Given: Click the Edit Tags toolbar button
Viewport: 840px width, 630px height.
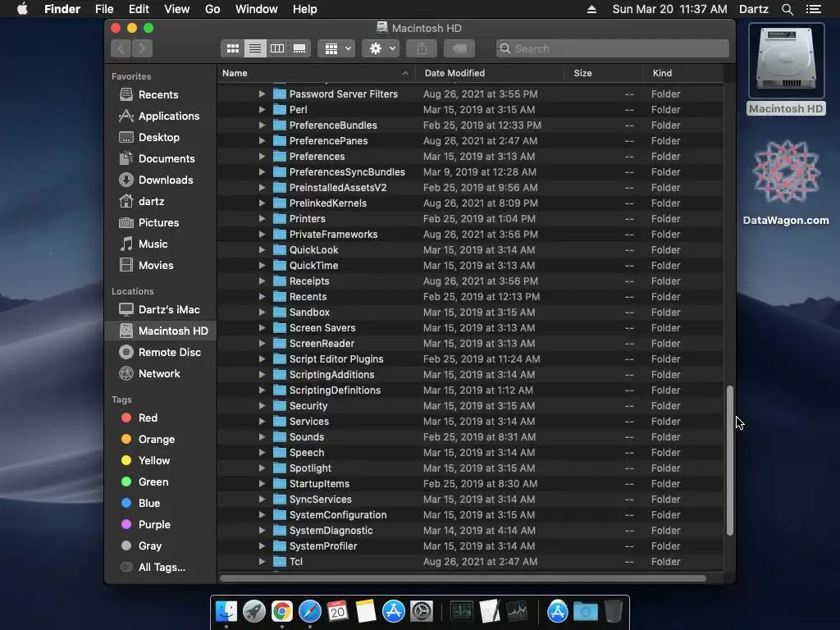Looking at the screenshot, I should click(x=459, y=48).
